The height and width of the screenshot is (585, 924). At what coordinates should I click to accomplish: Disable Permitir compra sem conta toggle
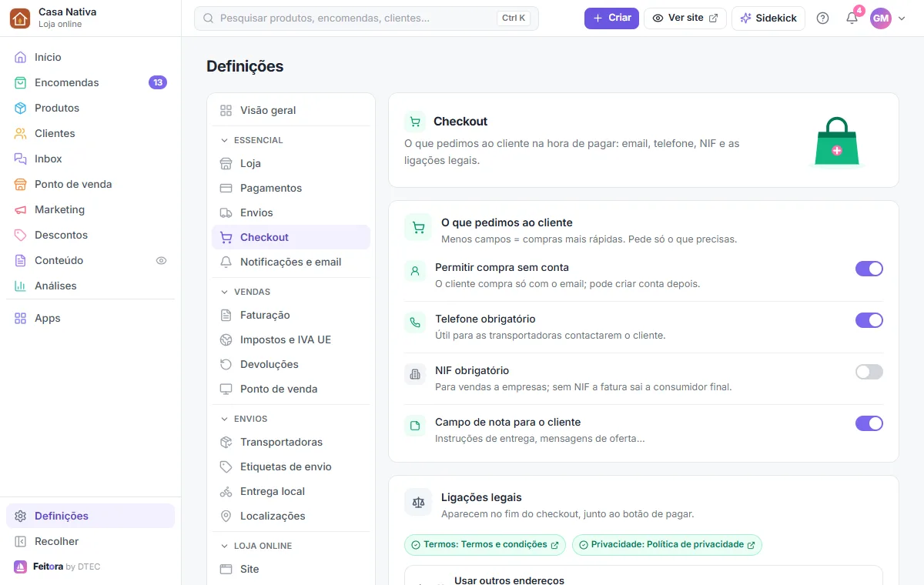869,269
